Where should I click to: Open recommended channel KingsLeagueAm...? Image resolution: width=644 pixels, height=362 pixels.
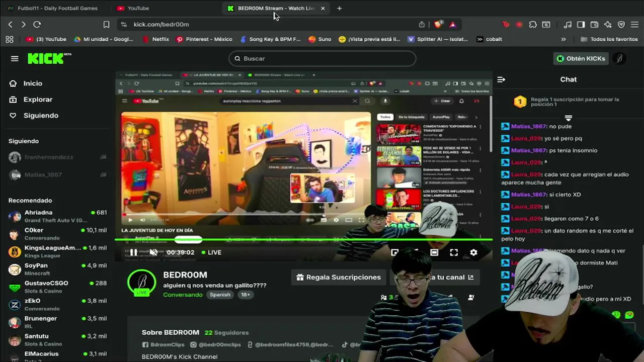click(x=58, y=251)
